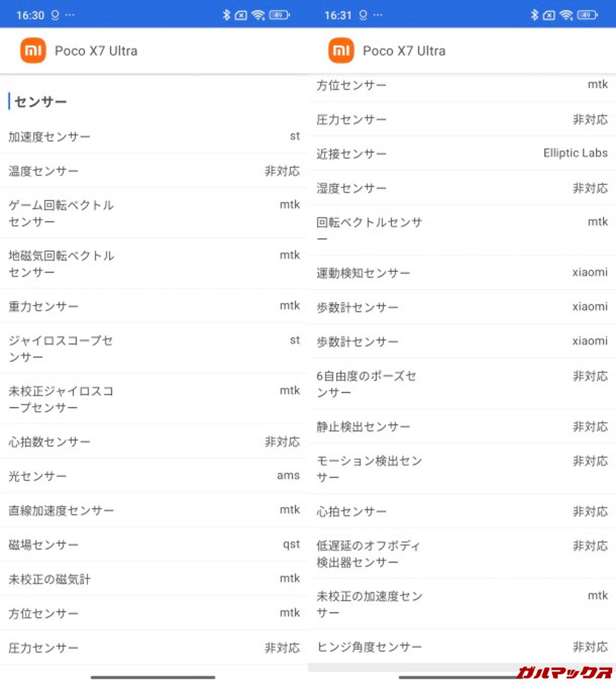
Task: Open the ヒンジ角度センサー row
Action: click(x=462, y=646)
